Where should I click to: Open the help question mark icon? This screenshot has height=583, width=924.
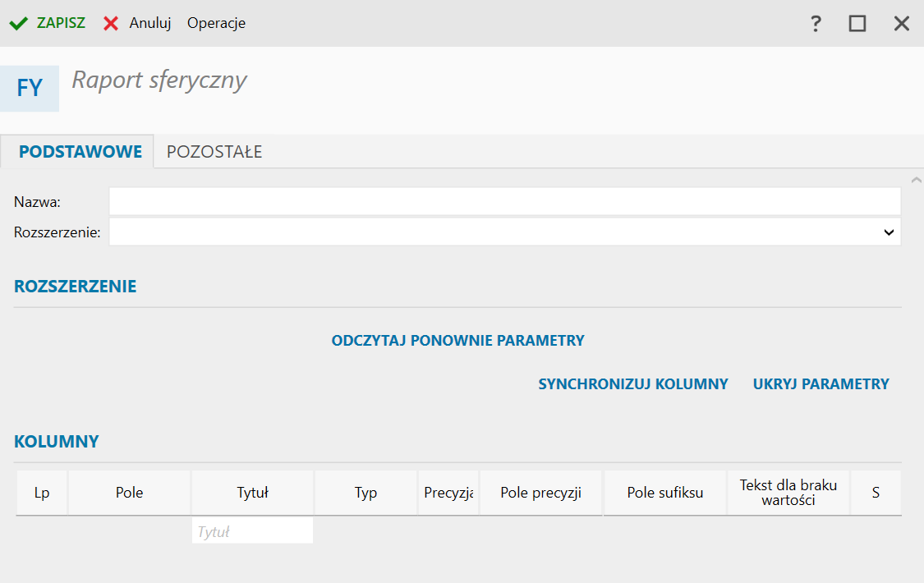[x=816, y=24]
